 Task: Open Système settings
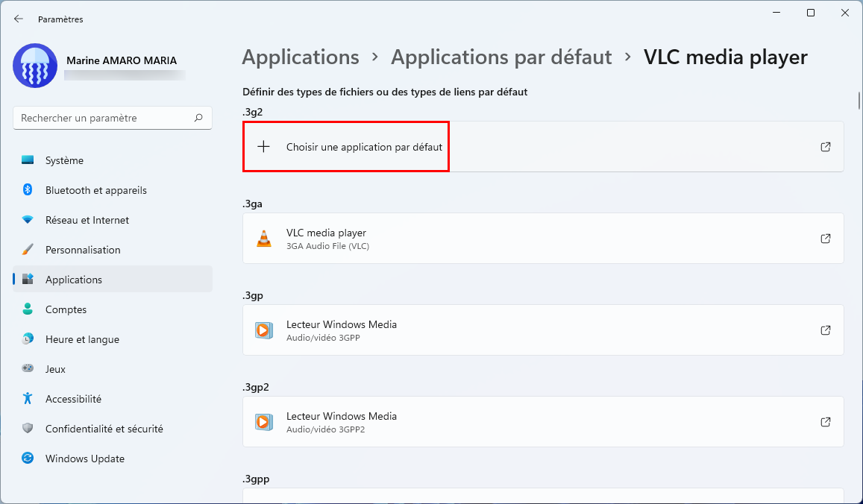[113, 160]
